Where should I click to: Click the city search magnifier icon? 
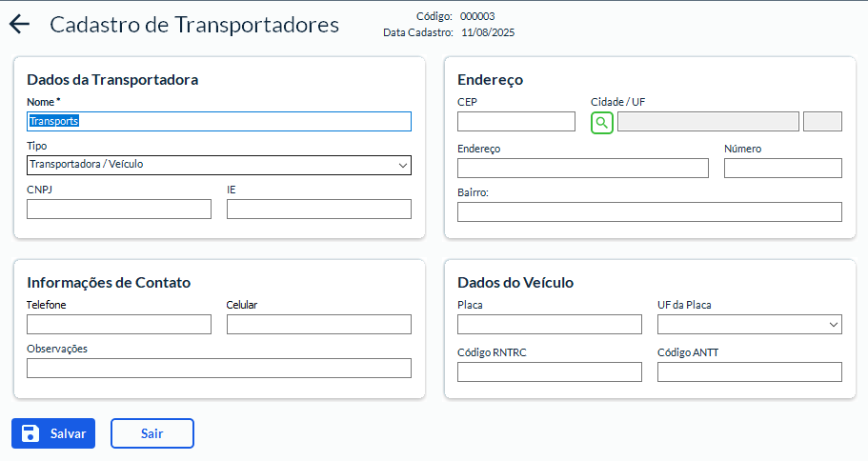(x=602, y=122)
